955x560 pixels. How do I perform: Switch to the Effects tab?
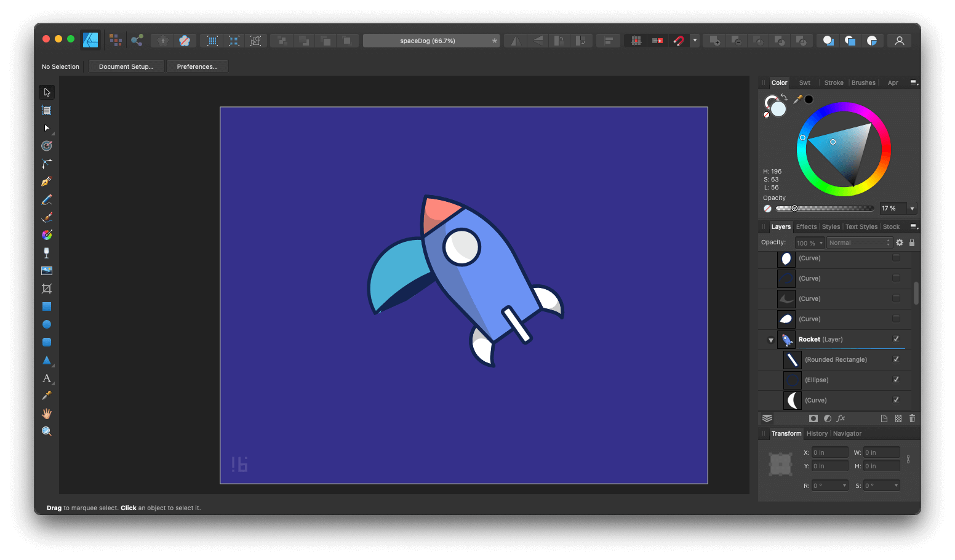pos(806,226)
